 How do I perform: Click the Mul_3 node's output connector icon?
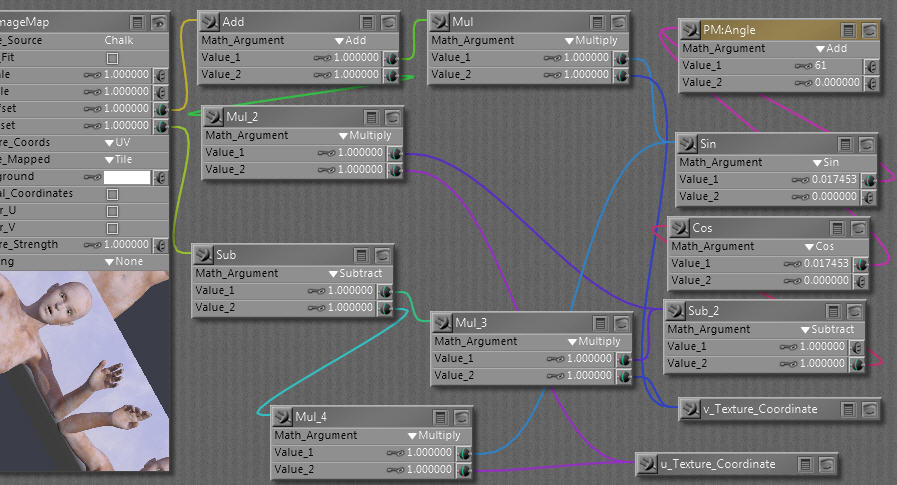point(442,323)
